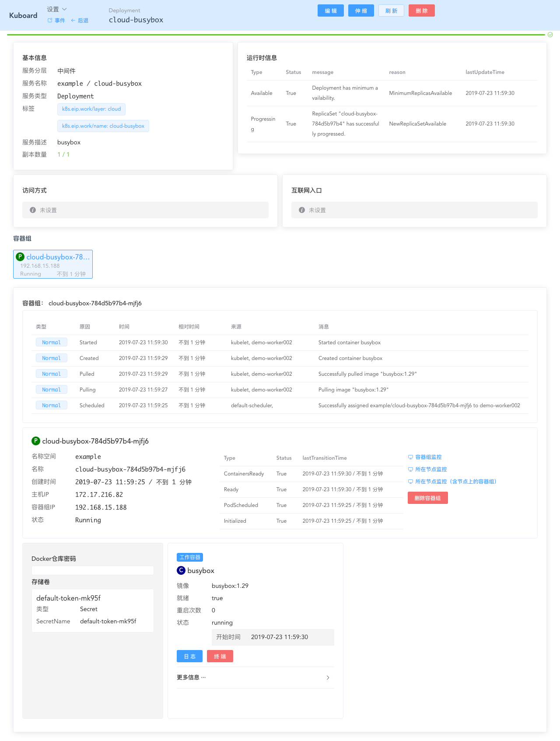560x741 pixels.
Task: Click the Normal tag on the Pulled event
Action: click(52, 374)
